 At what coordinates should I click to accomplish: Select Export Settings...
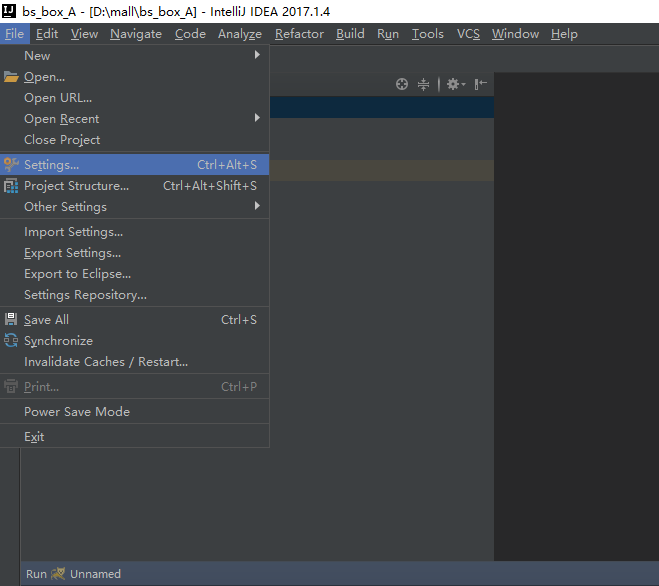(134, 253)
